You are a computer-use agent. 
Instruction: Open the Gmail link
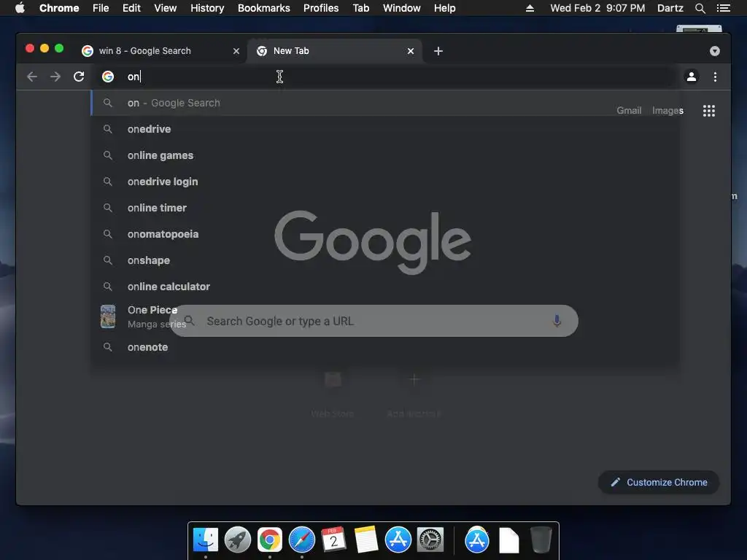(629, 111)
